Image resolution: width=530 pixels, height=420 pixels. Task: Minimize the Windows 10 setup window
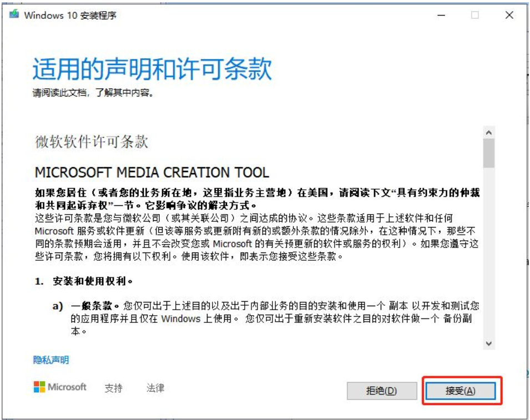(441, 15)
